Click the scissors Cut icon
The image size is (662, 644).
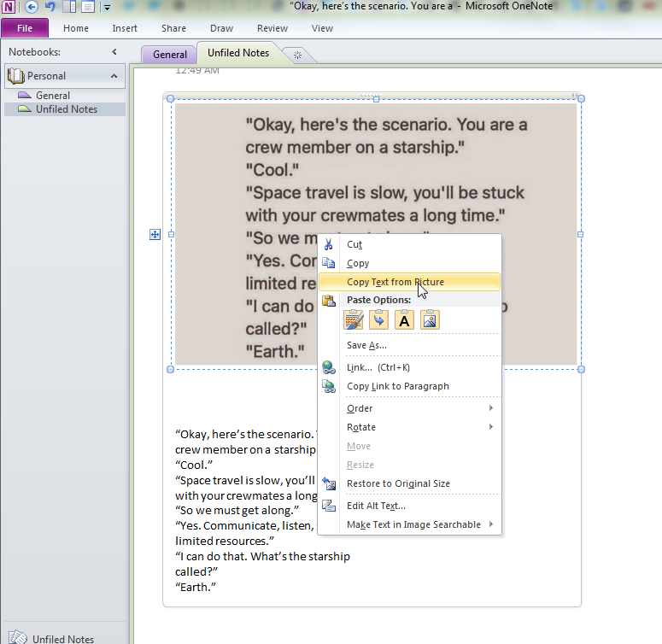coord(329,244)
